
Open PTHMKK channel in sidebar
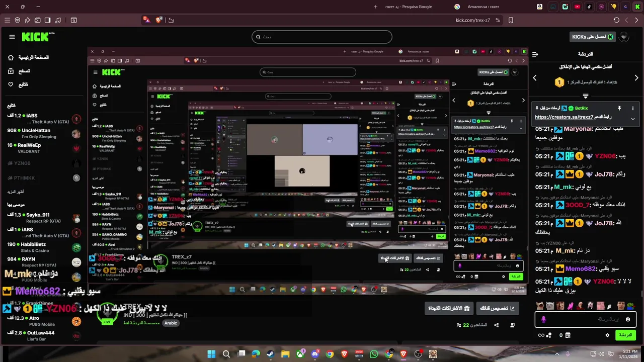pyautogui.click(x=44, y=178)
